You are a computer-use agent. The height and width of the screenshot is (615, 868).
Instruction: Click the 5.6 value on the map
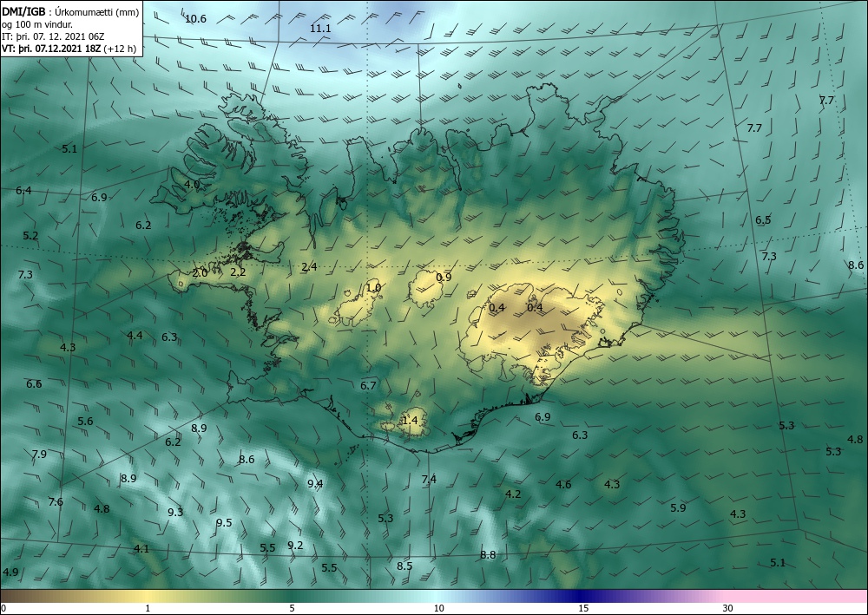pos(85,421)
